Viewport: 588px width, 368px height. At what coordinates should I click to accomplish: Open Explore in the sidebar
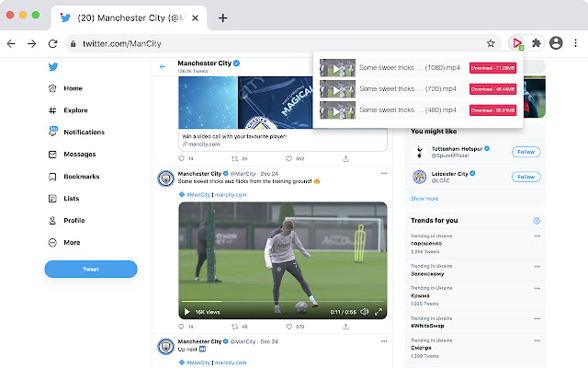click(x=68, y=110)
